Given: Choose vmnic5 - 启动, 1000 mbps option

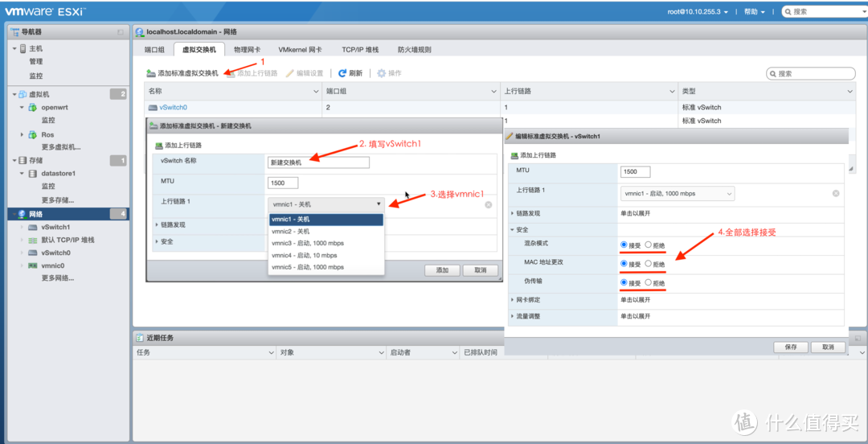Looking at the screenshot, I should (326, 267).
